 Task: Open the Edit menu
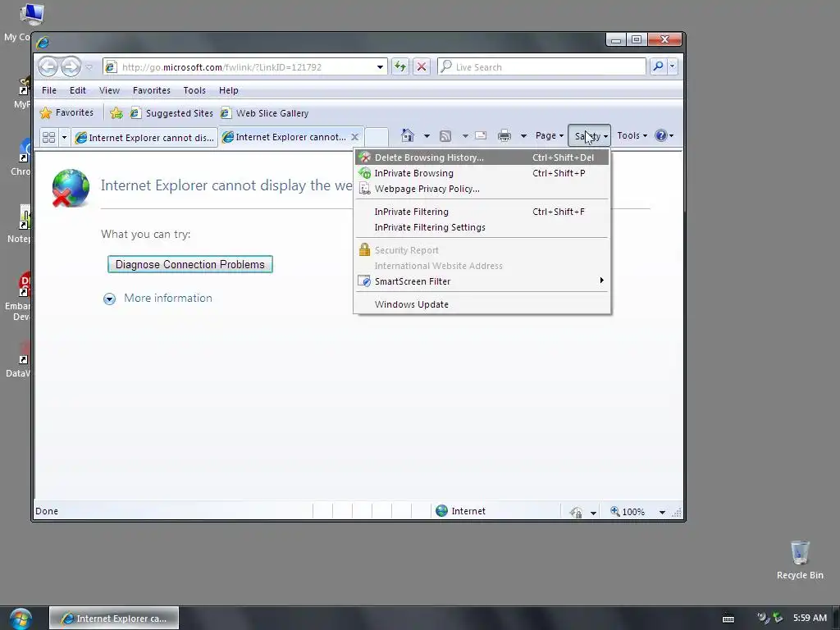click(x=78, y=90)
